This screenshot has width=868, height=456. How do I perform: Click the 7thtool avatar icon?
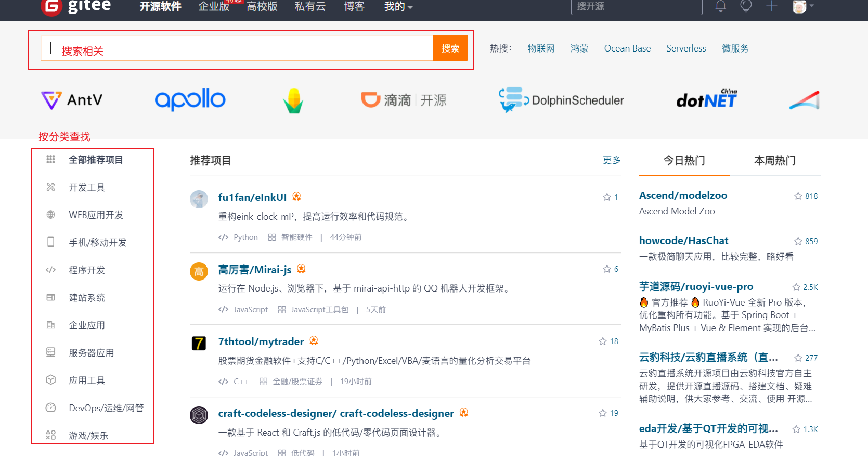(x=199, y=343)
